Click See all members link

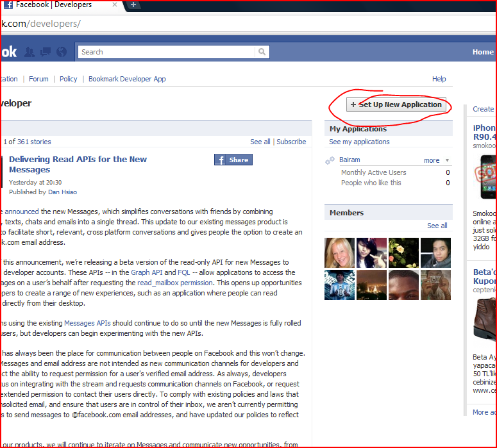click(437, 226)
